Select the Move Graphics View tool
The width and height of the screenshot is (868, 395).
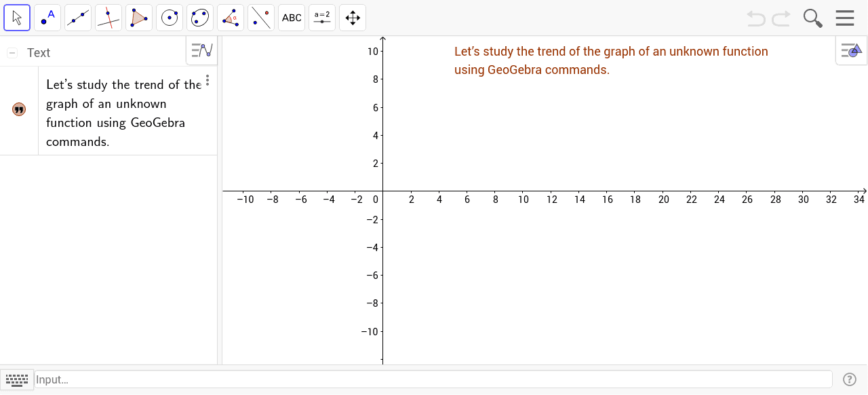pyautogui.click(x=353, y=18)
